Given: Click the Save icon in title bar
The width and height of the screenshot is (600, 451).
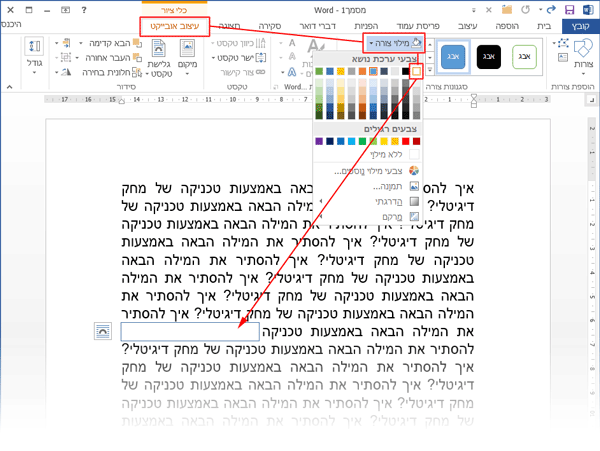Looking at the screenshot, I should 570,10.
